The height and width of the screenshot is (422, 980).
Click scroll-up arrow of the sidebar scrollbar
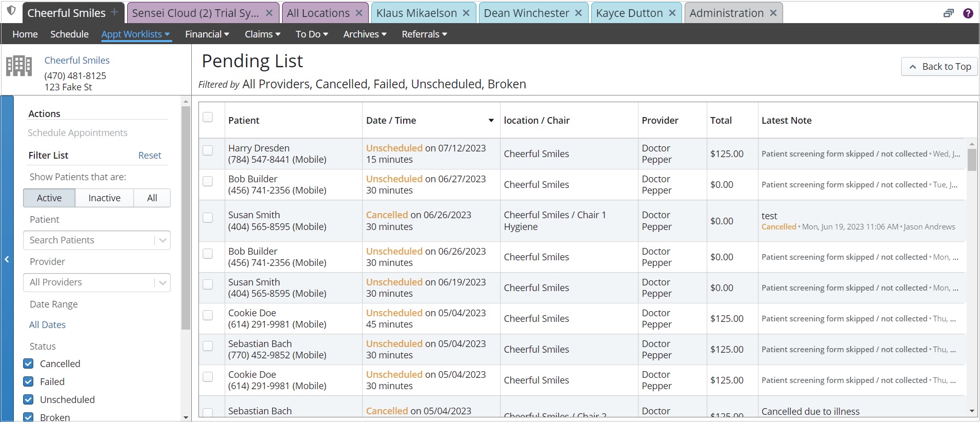pyautogui.click(x=186, y=102)
